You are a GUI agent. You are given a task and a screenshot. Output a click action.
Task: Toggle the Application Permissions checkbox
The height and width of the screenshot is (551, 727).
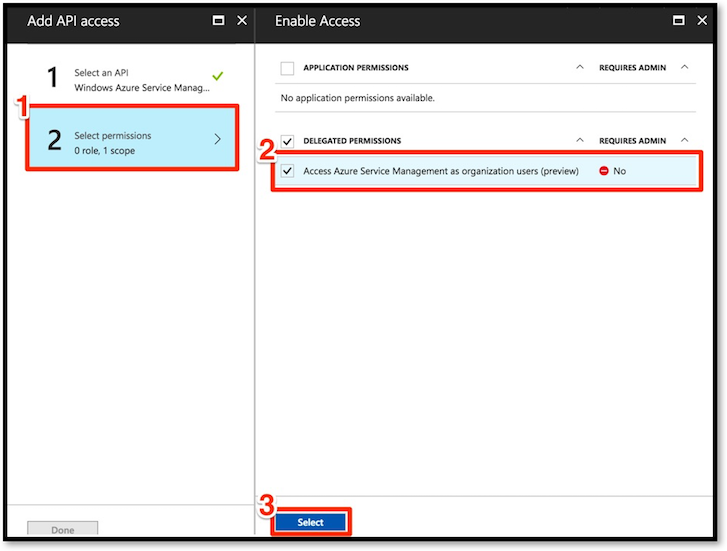(287, 68)
